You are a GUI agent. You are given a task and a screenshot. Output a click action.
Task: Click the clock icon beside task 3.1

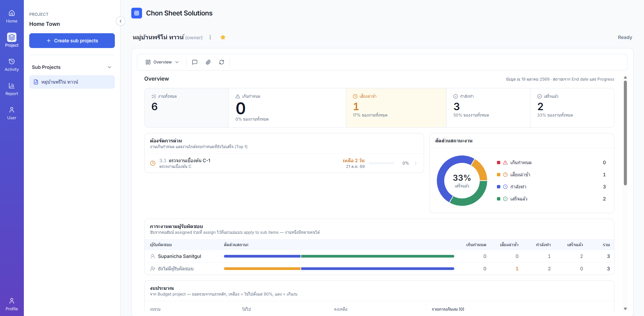[x=153, y=163]
